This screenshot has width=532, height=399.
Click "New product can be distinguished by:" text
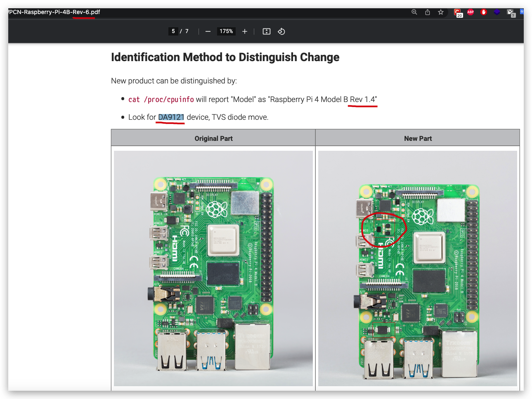[x=174, y=81]
